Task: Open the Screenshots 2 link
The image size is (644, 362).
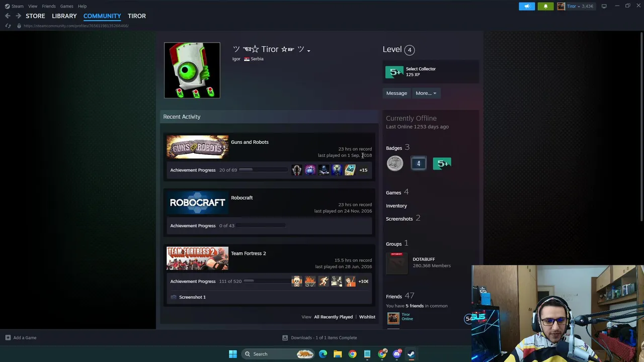Action: coord(403,218)
